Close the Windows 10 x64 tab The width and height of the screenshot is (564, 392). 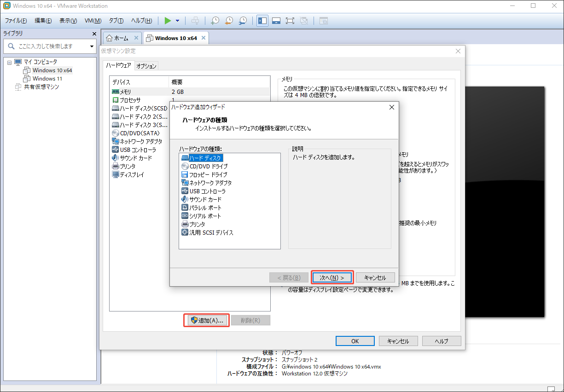pyautogui.click(x=204, y=38)
